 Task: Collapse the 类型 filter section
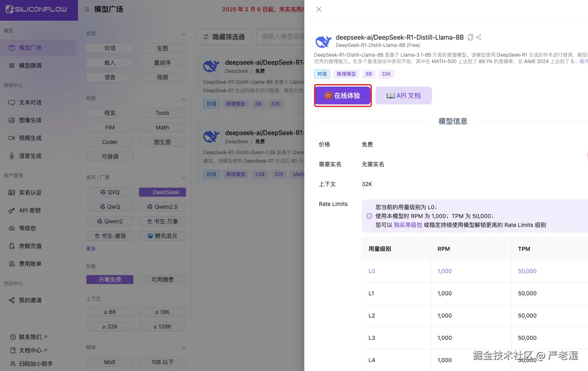coord(184,34)
